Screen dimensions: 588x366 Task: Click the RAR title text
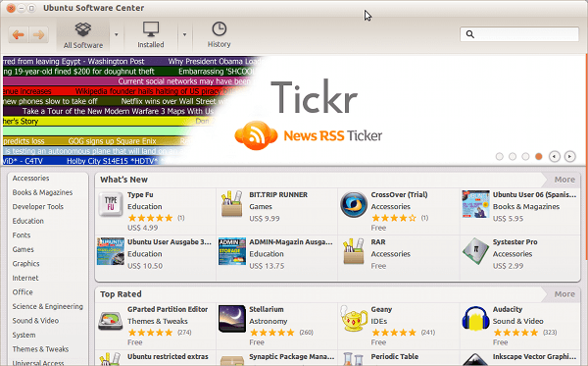click(378, 242)
